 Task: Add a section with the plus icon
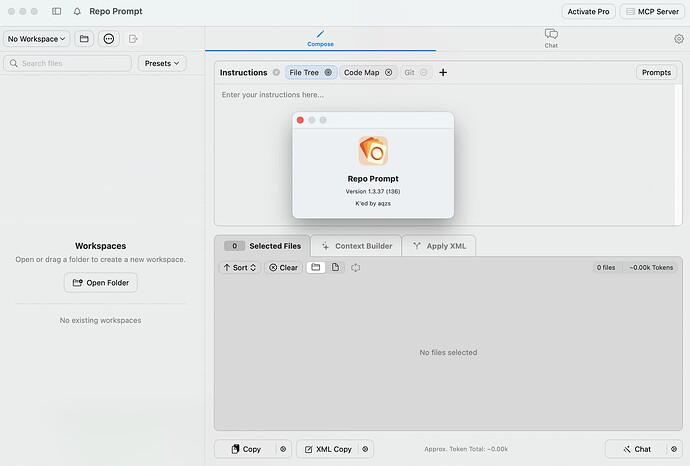coord(443,73)
